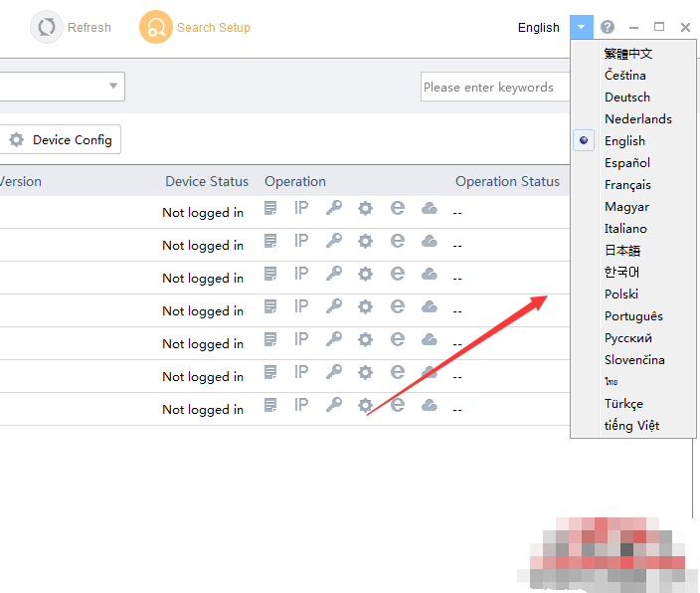Screen dimensions: 700x593
Task: Click 'e' browser icon in third device row
Action: click(x=398, y=274)
